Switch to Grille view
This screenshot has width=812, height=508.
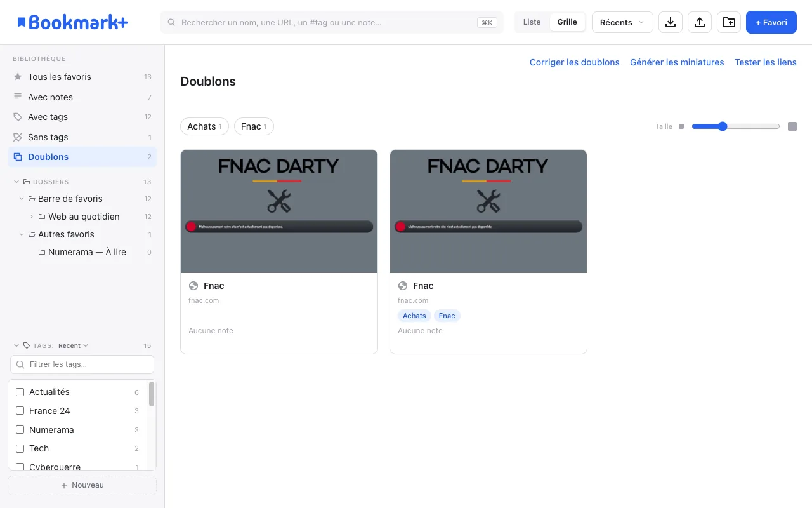[x=567, y=22]
